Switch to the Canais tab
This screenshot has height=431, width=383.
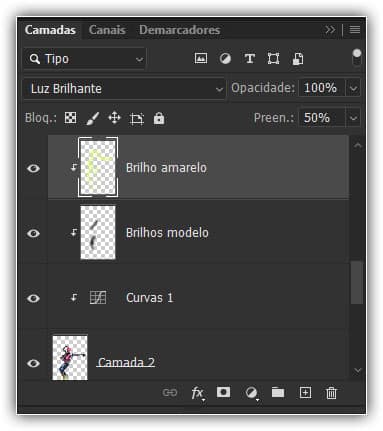pyautogui.click(x=107, y=30)
